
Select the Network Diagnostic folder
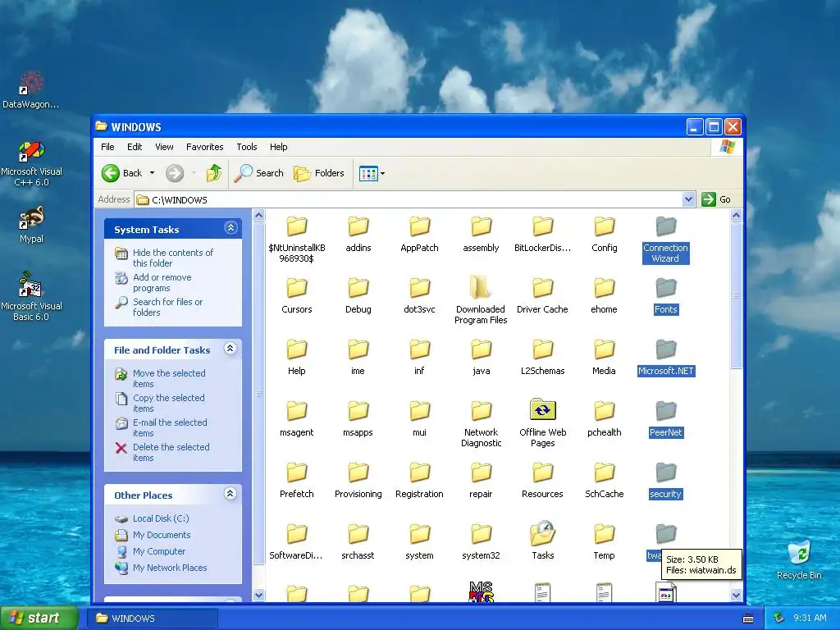coord(481,422)
